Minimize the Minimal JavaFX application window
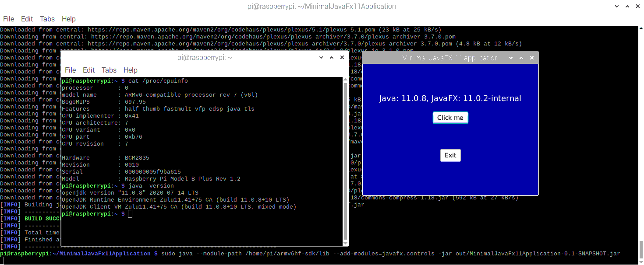This screenshot has height=265, width=644. [511, 58]
